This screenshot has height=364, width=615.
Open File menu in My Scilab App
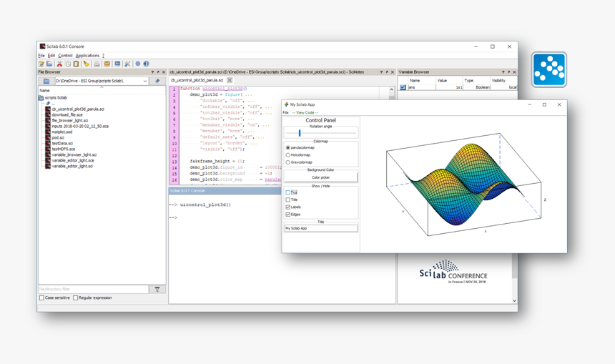[x=285, y=112]
